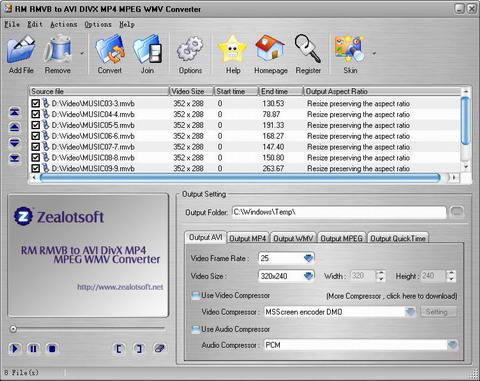Open the File menu
This screenshot has width=480, height=381.
(12, 24)
